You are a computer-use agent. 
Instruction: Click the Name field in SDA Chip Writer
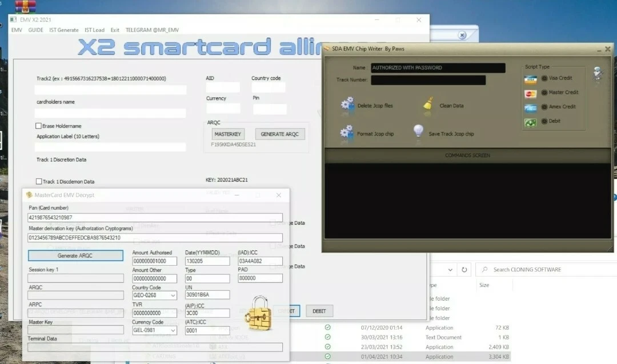(x=438, y=67)
